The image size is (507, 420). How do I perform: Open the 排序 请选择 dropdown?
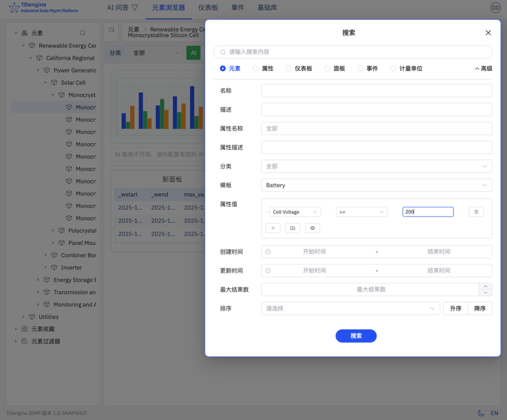click(350, 308)
